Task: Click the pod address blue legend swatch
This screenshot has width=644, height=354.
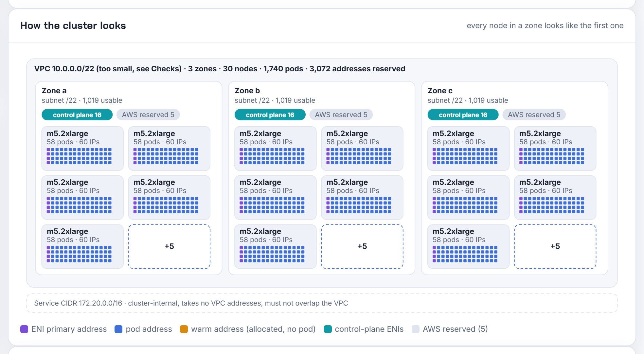Action: [118, 329]
